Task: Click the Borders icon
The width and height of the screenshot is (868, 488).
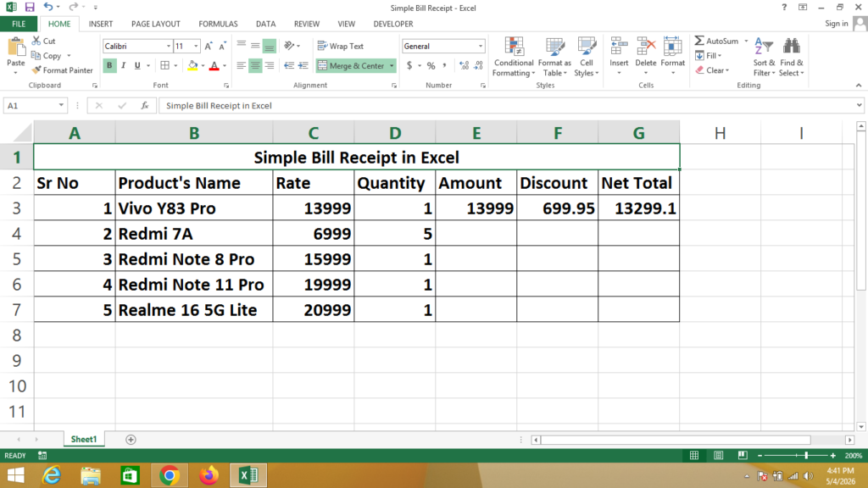Action: click(x=165, y=65)
